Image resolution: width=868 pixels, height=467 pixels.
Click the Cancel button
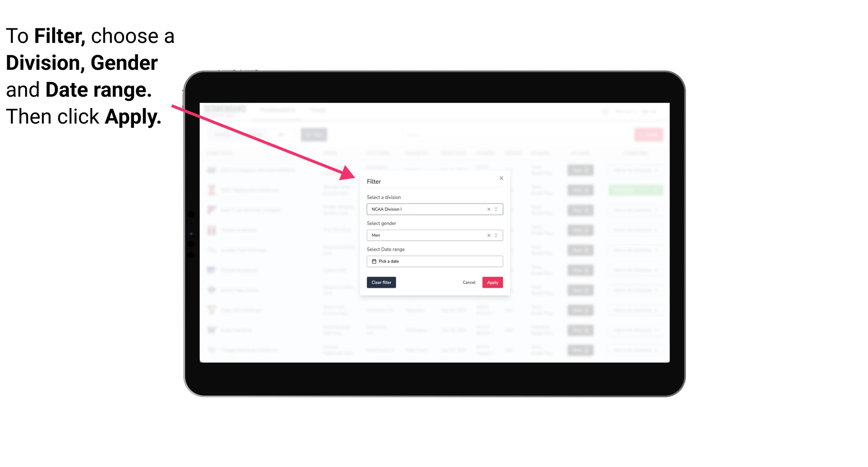pyautogui.click(x=469, y=283)
